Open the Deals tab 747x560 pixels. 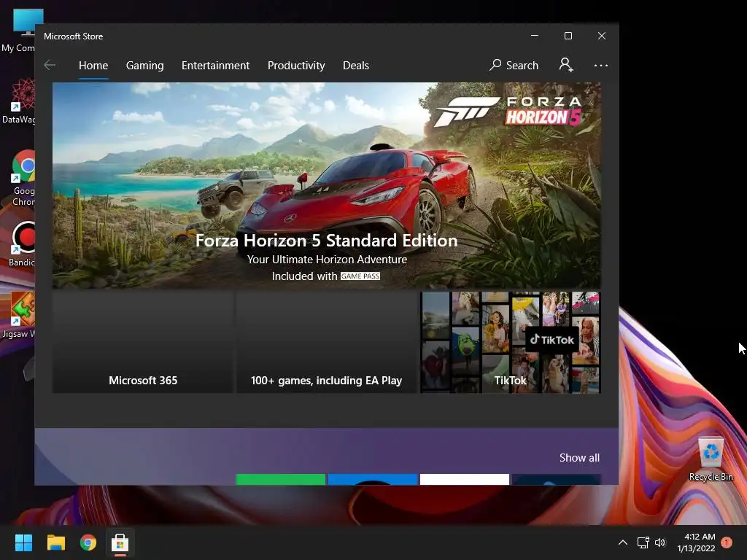[x=356, y=65]
